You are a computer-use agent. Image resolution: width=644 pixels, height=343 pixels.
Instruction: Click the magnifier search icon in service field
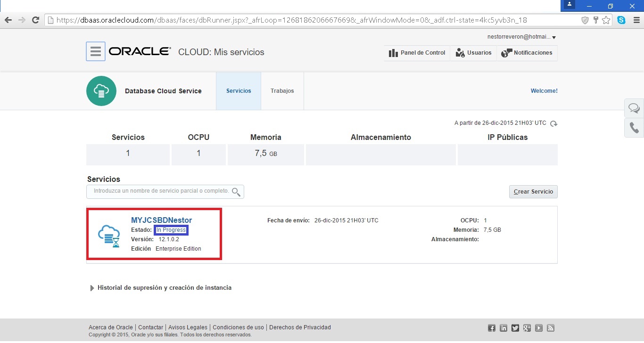tap(237, 192)
